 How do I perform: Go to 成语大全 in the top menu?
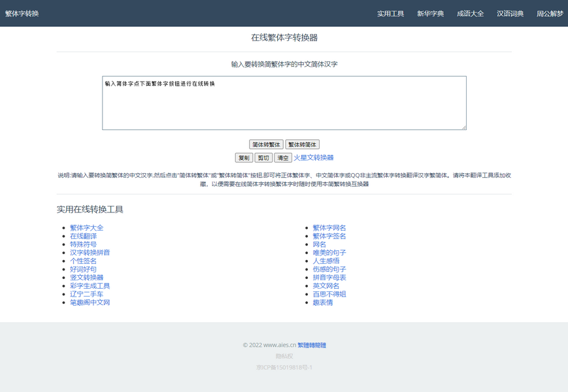[x=470, y=14]
